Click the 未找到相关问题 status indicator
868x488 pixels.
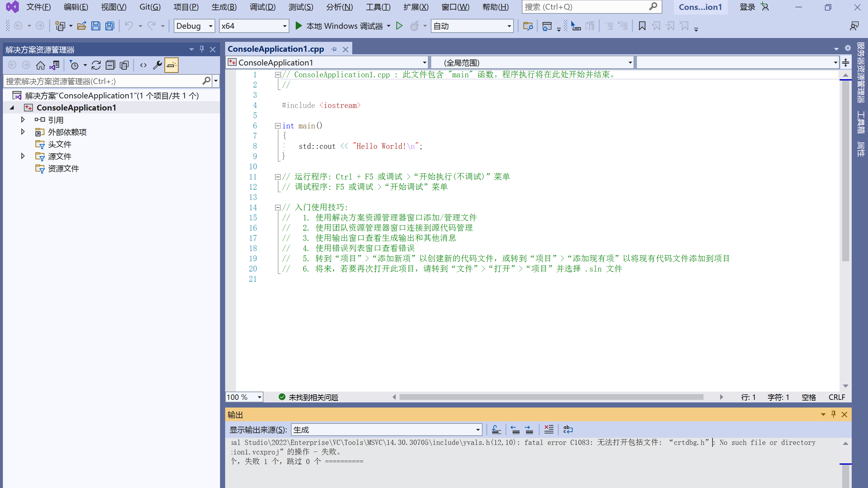pos(308,397)
